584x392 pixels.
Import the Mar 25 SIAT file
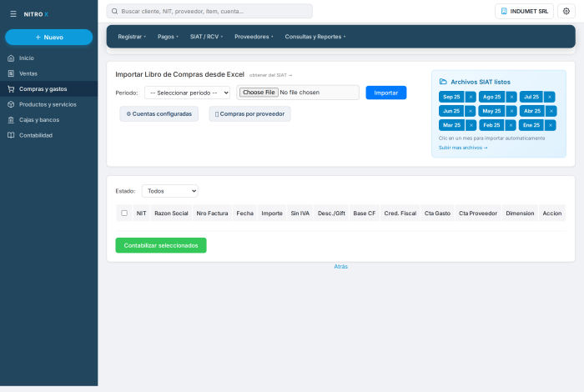pos(452,125)
